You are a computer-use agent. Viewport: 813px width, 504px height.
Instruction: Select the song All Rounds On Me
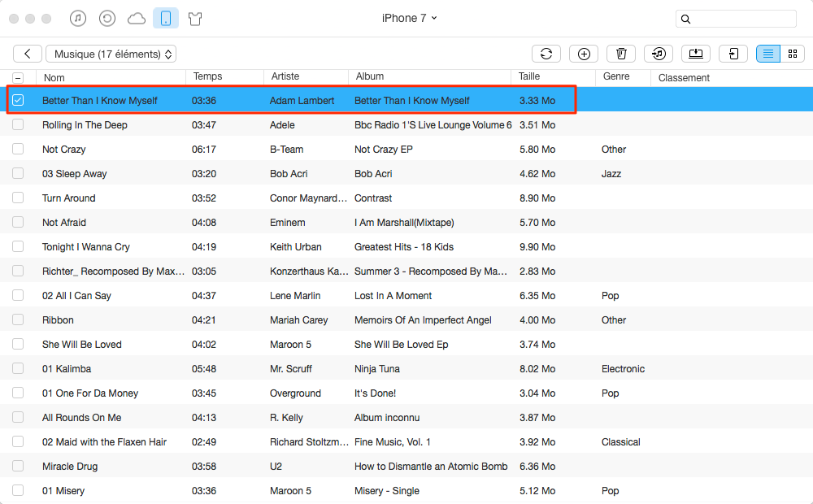click(81, 417)
